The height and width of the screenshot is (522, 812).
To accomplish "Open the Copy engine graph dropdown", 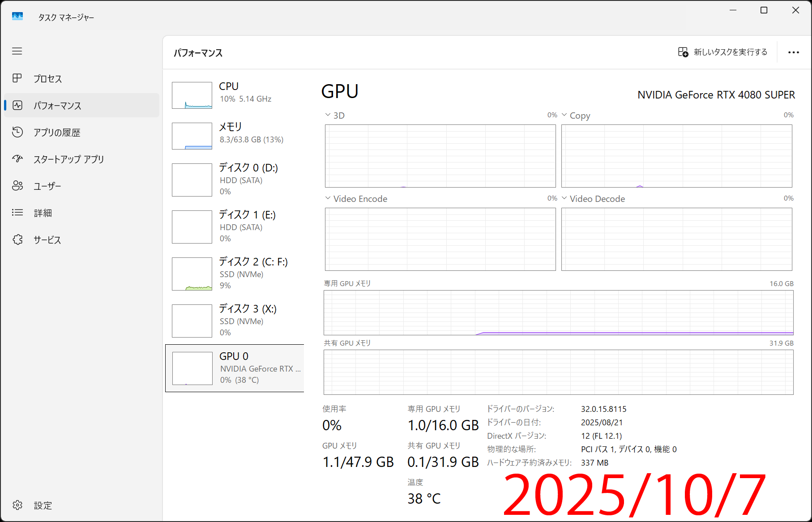I will pyautogui.click(x=564, y=115).
